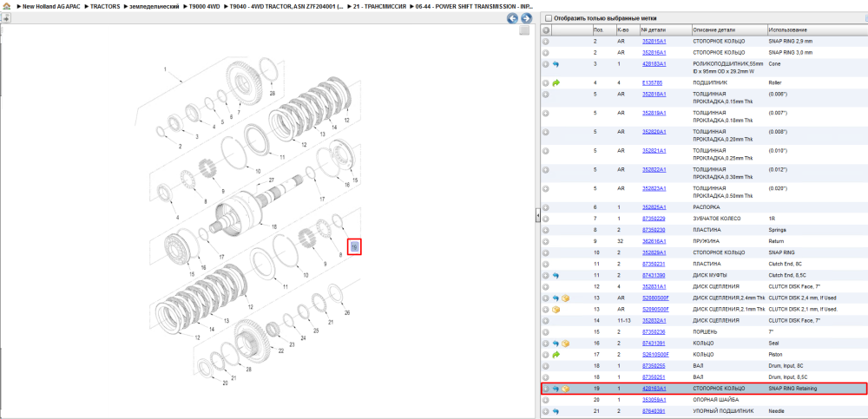Open 'T9040 - 4WD TRACTOR, ASN' breadcrumb
Screen dimensions: 868x419
286,6
